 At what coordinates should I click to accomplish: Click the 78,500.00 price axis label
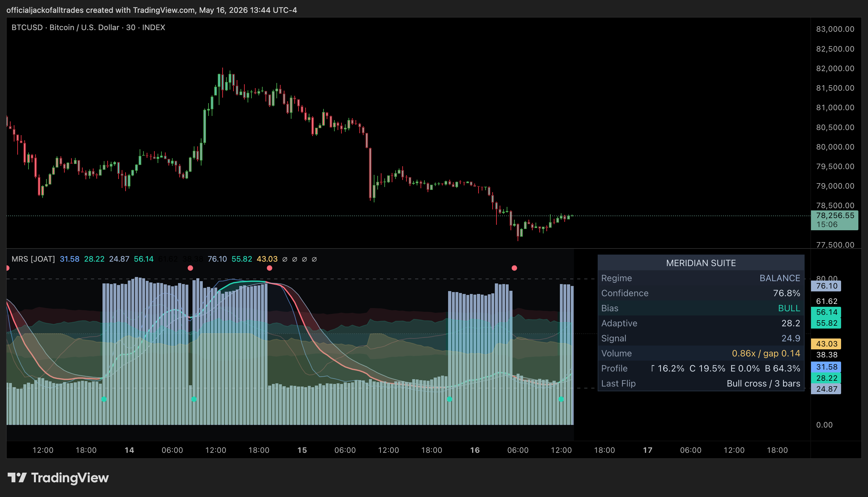coord(835,206)
